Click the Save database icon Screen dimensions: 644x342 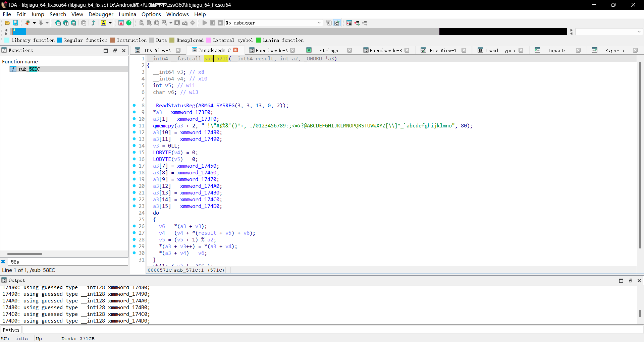pos(15,23)
